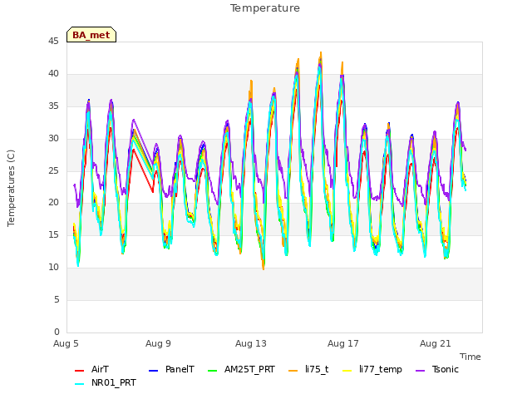Click the orange li75_t color swatch

(x=293, y=371)
